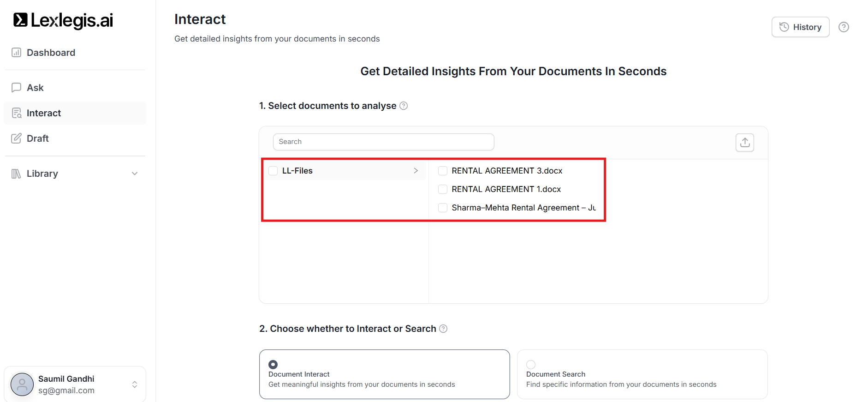Click the Draft pencil icon in sidebar
This screenshot has width=868, height=402.
16,138
